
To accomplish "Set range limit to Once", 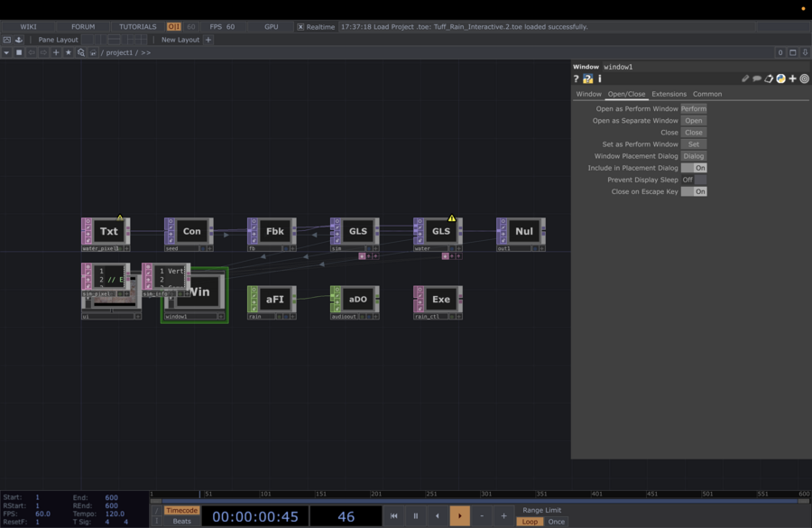I will click(x=556, y=522).
